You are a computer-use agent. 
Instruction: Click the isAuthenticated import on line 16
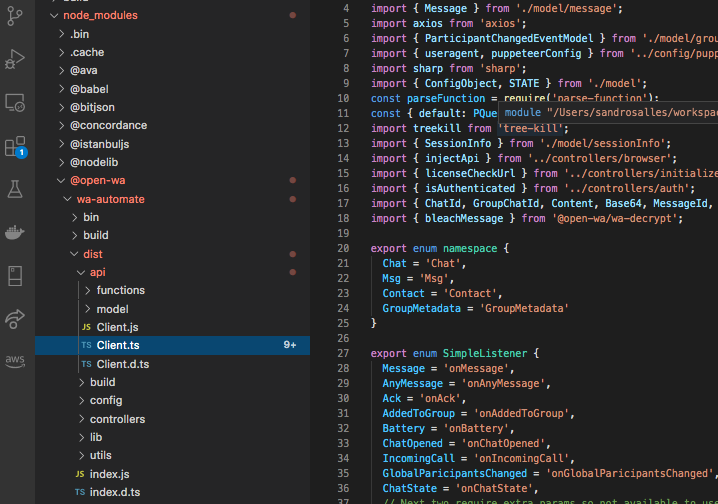tap(470, 188)
